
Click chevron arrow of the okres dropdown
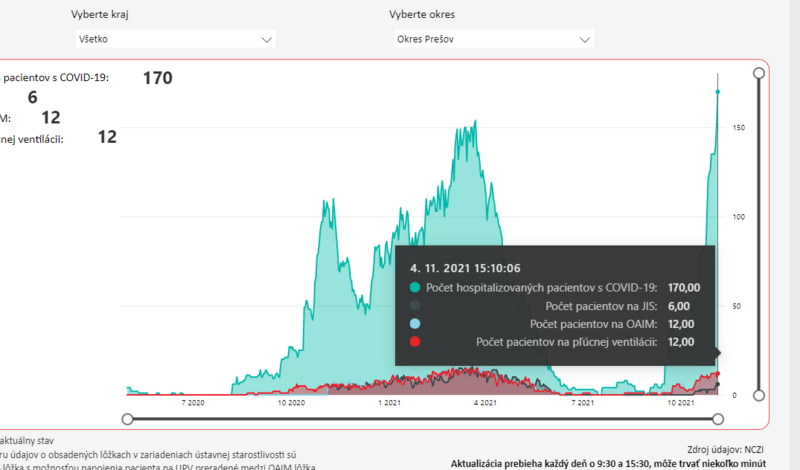[x=585, y=40]
